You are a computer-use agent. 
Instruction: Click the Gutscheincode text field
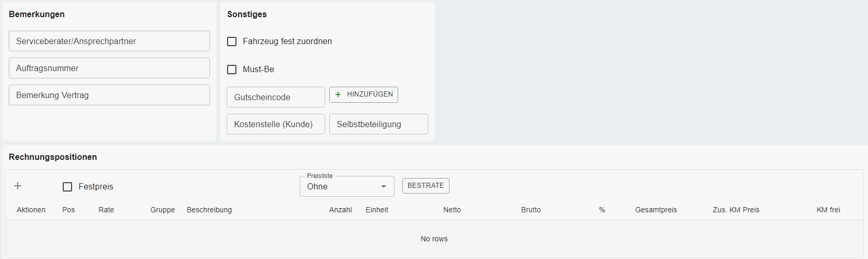(275, 97)
